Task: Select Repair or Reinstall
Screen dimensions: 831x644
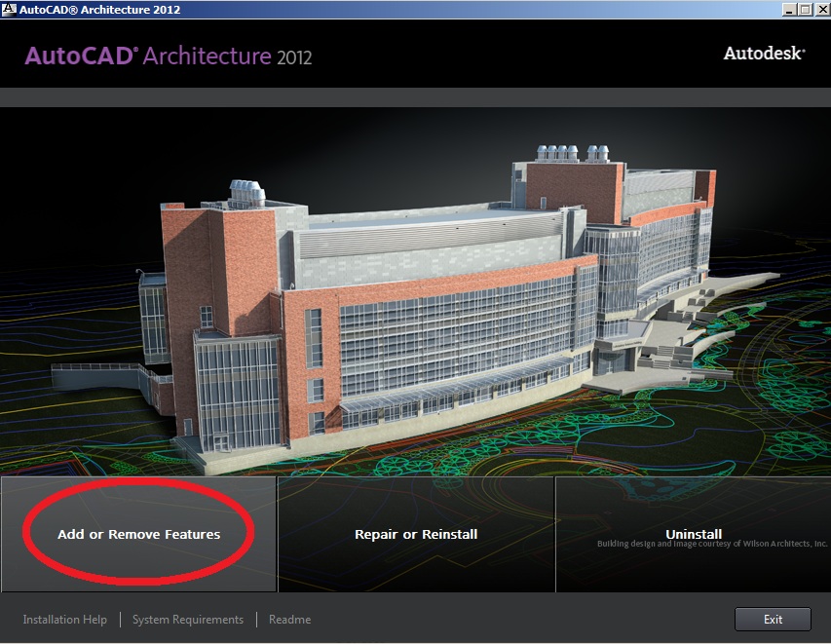Action: (415, 534)
